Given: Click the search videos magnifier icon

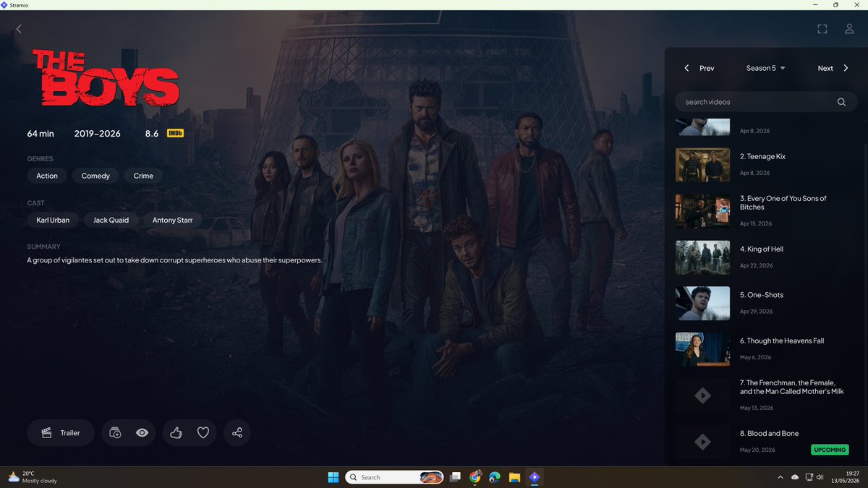Looking at the screenshot, I should [x=841, y=102].
